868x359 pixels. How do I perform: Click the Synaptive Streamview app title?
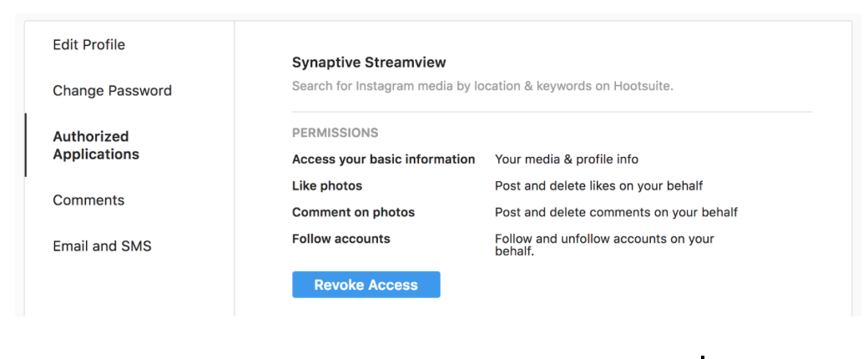pos(369,63)
